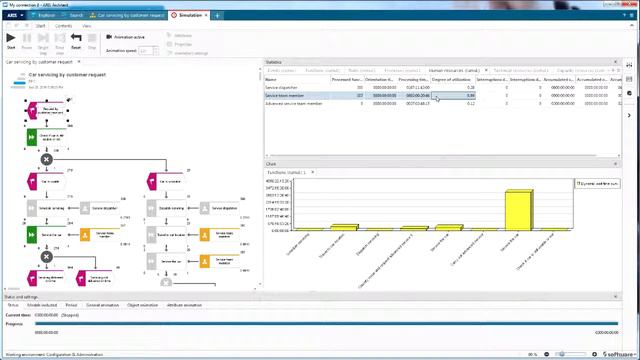Select the Object animation tab
Image resolution: width=640 pixels, height=360 pixels.
pos(142,305)
